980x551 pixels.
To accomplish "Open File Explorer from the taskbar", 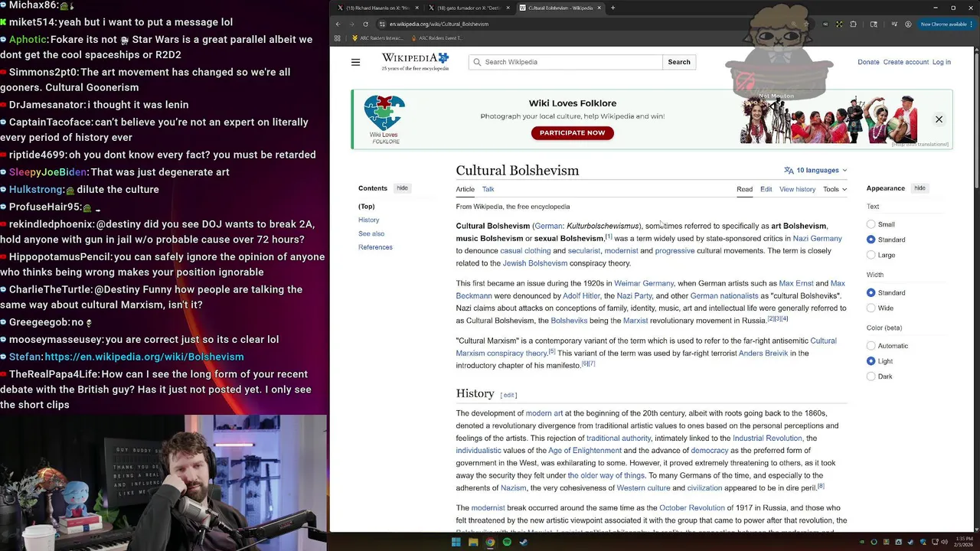I will (473, 543).
